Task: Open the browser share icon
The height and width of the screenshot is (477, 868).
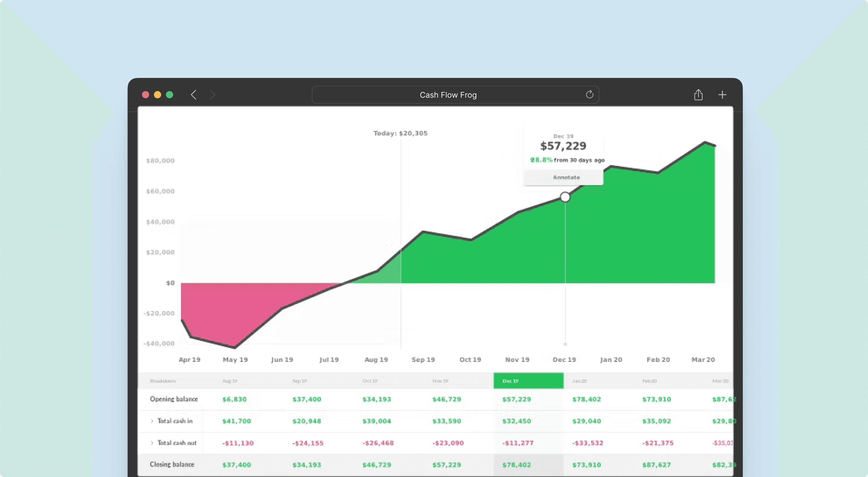Action: 698,95
